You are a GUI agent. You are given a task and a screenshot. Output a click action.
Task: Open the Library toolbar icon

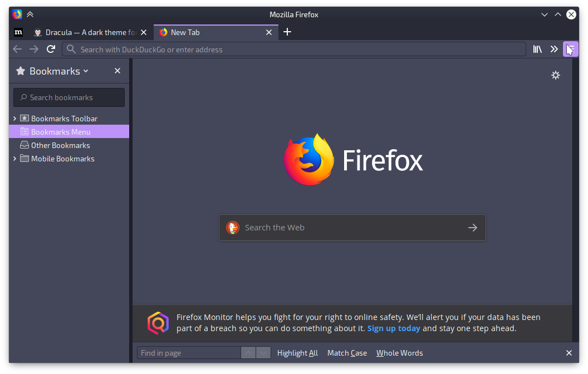(537, 49)
